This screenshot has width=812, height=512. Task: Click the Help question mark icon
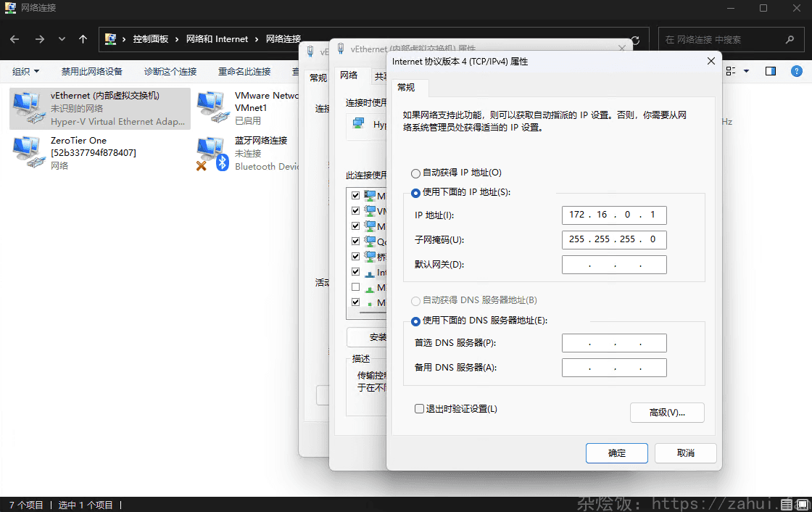pos(797,71)
